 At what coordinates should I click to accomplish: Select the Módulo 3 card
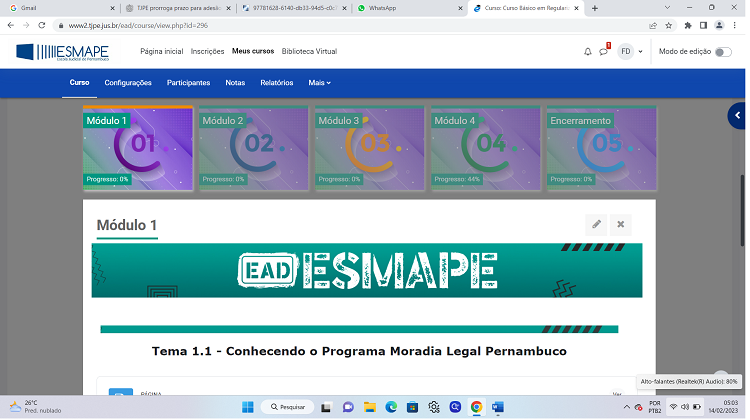pyautogui.click(x=371, y=149)
